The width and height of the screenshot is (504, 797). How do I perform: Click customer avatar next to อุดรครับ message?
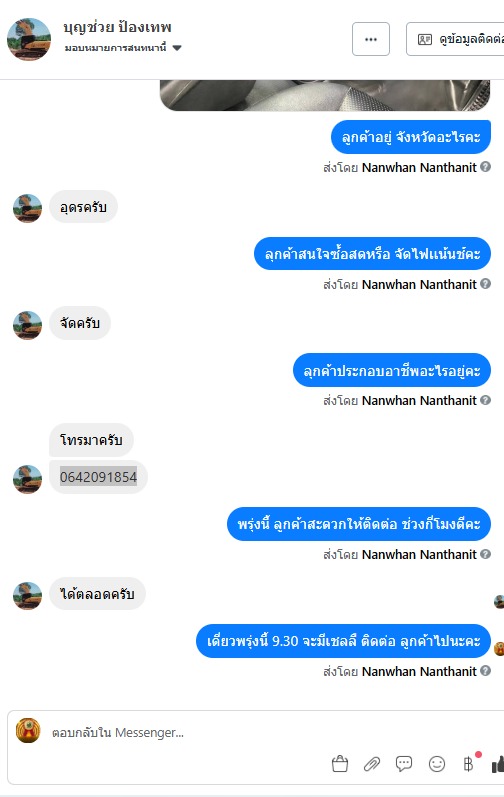coord(27,208)
